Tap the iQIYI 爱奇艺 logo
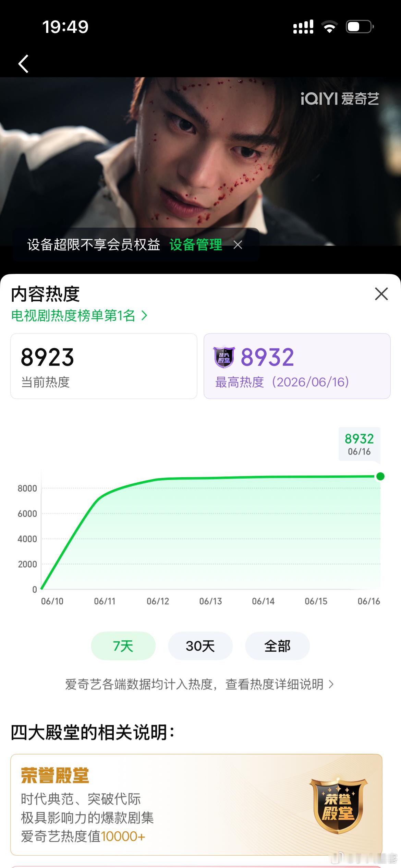 [340, 99]
